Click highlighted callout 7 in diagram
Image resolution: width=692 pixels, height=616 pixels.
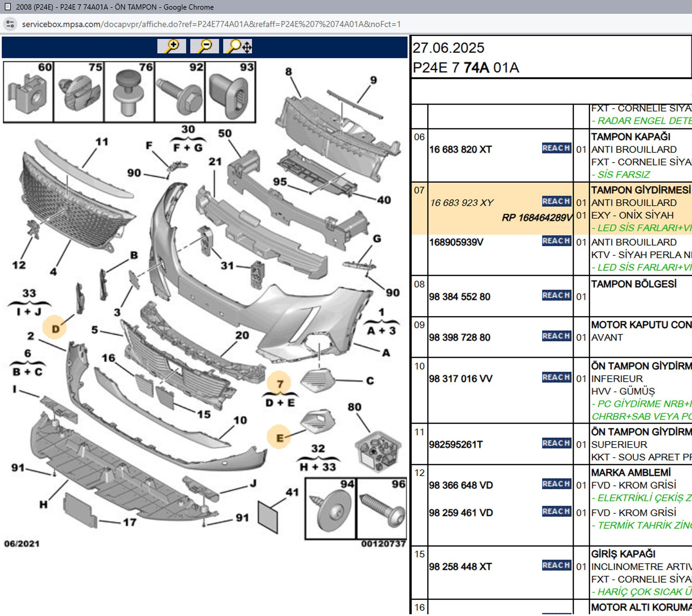click(279, 384)
